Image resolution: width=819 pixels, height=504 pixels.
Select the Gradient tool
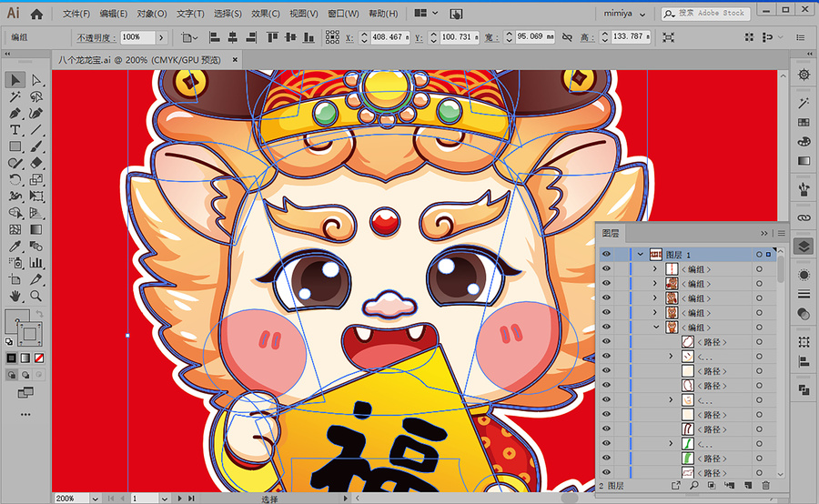(x=36, y=230)
